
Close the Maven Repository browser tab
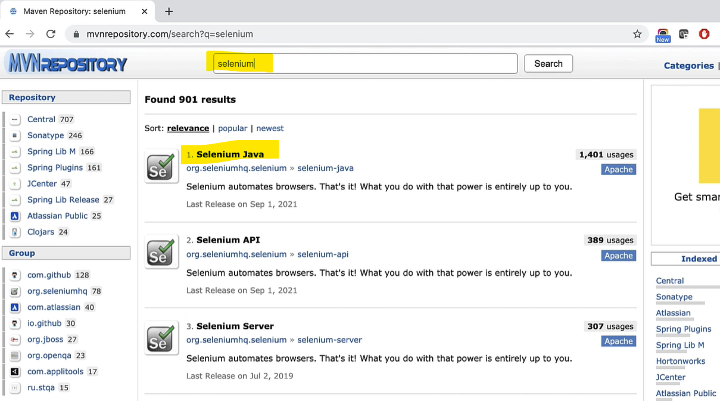[x=144, y=11]
